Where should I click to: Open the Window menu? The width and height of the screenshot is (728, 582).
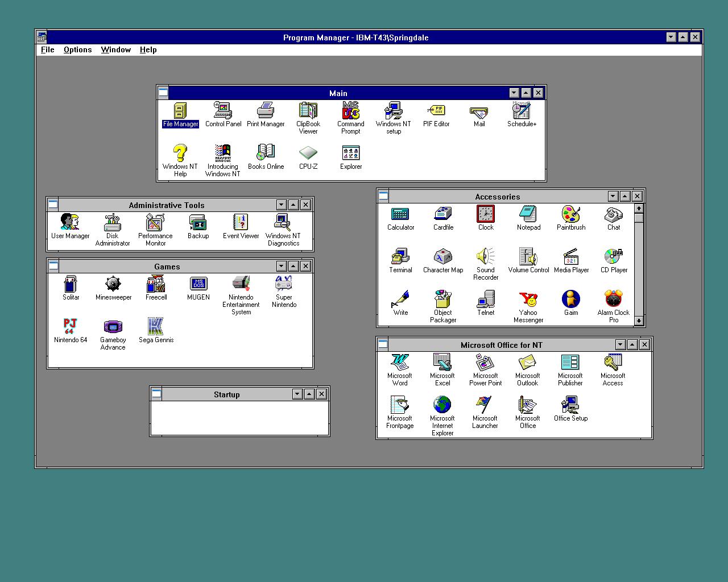click(x=116, y=49)
